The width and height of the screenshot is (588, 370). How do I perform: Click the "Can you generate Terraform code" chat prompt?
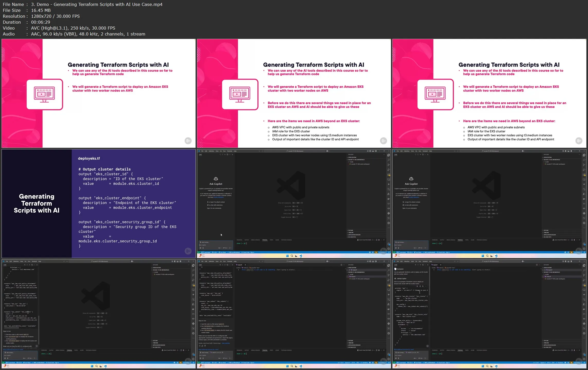[x=411, y=273]
